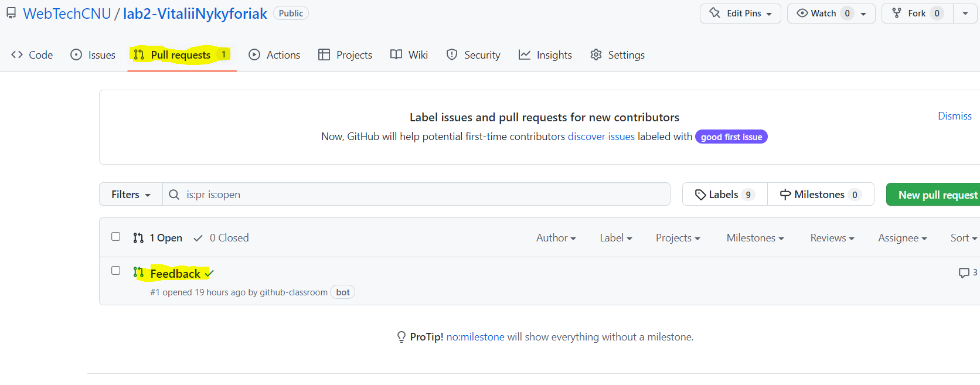
Task: Open the Sort dropdown
Action: (964, 238)
